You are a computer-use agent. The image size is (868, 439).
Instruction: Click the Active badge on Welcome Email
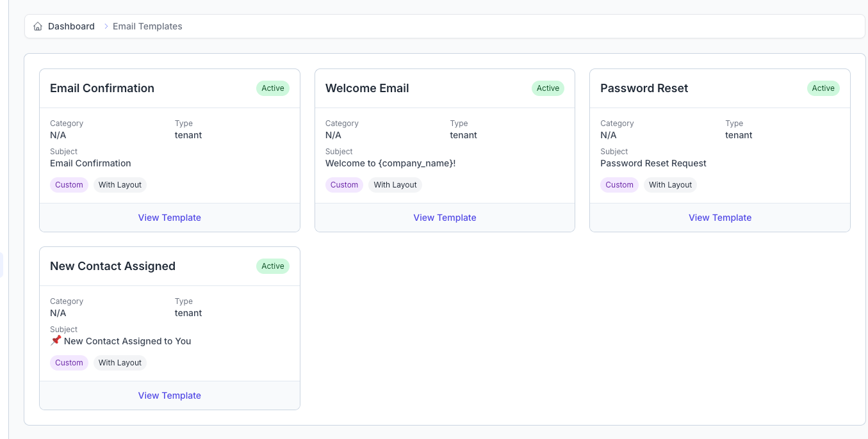click(548, 88)
